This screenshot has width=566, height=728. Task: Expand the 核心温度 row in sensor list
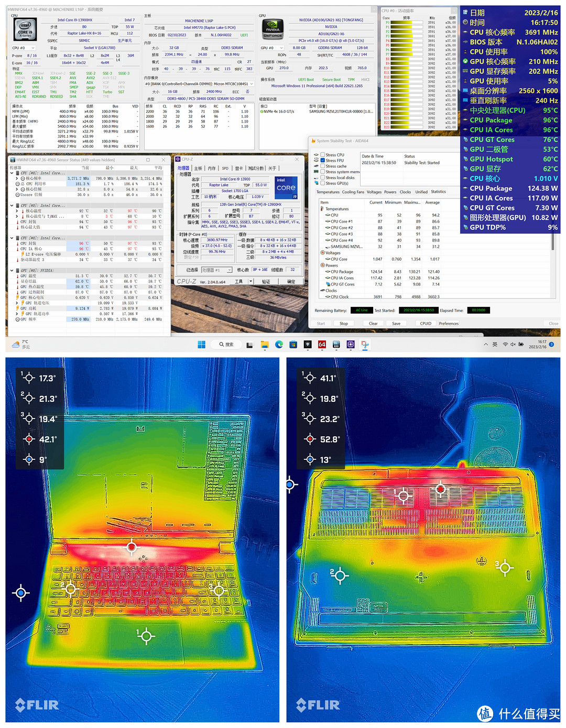17,211
